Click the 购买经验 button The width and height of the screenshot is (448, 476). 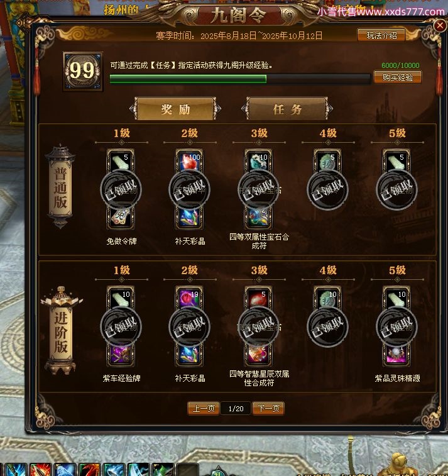[397, 77]
